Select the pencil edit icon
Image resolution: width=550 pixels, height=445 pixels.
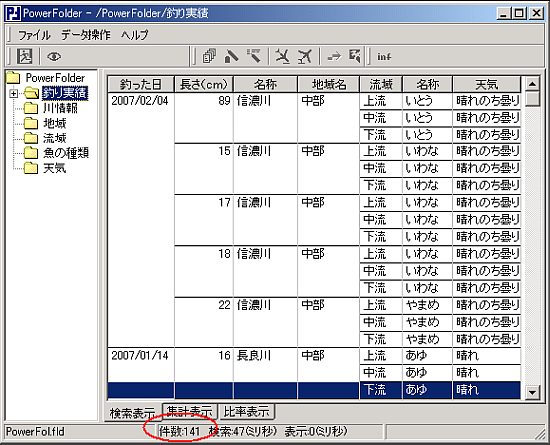pyautogui.click(x=231, y=56)
